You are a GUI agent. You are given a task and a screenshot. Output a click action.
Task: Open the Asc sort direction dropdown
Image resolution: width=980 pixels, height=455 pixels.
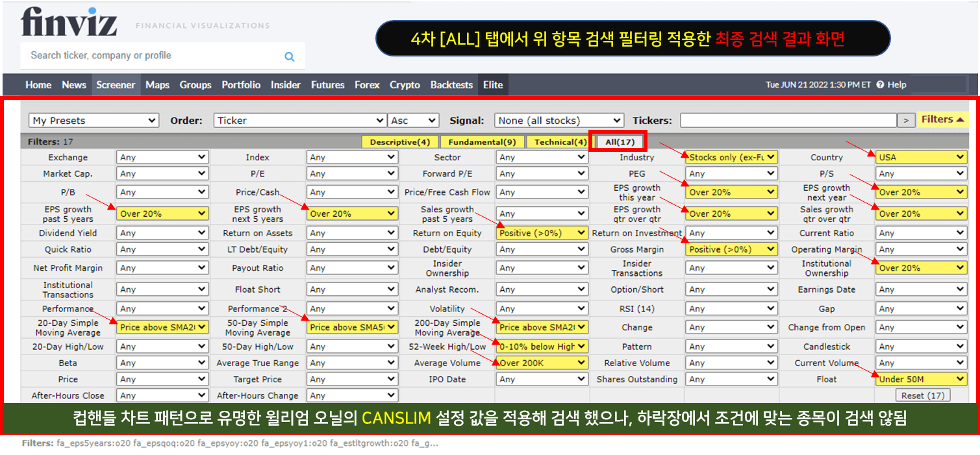pos(414,120)
